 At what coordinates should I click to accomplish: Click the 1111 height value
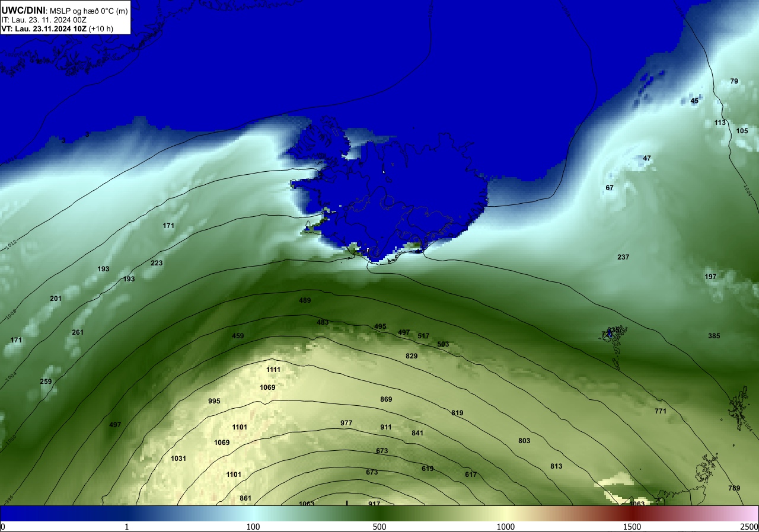273,370
